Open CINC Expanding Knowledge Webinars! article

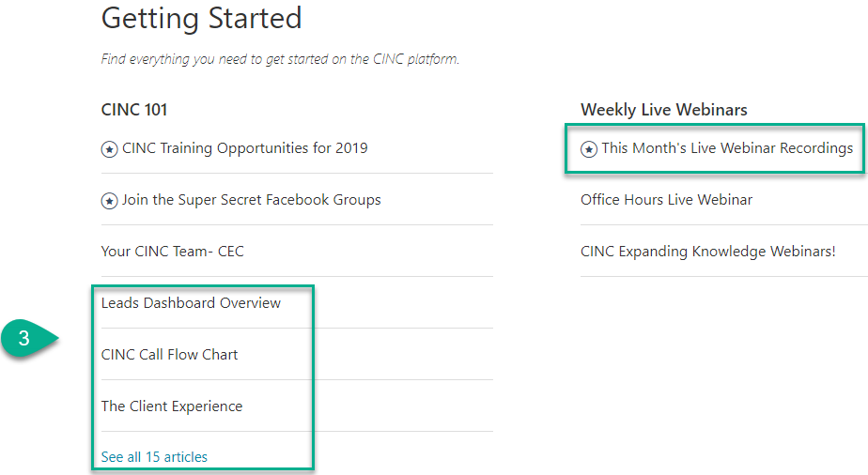point(707,252)
